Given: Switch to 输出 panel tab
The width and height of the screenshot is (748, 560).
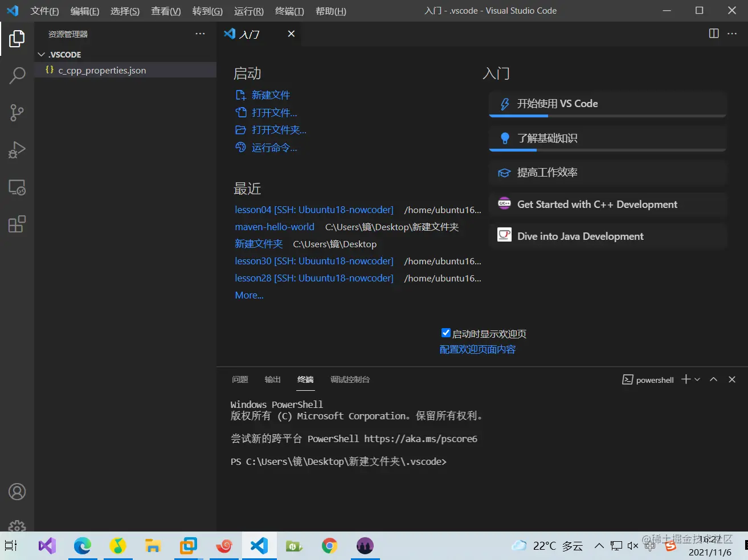Looking at the screenshot, I should click(x=272, y=379).
